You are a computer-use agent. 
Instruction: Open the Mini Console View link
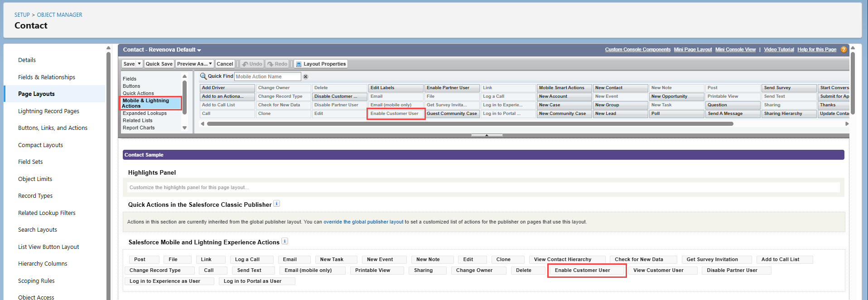click(x=735, y=50)
